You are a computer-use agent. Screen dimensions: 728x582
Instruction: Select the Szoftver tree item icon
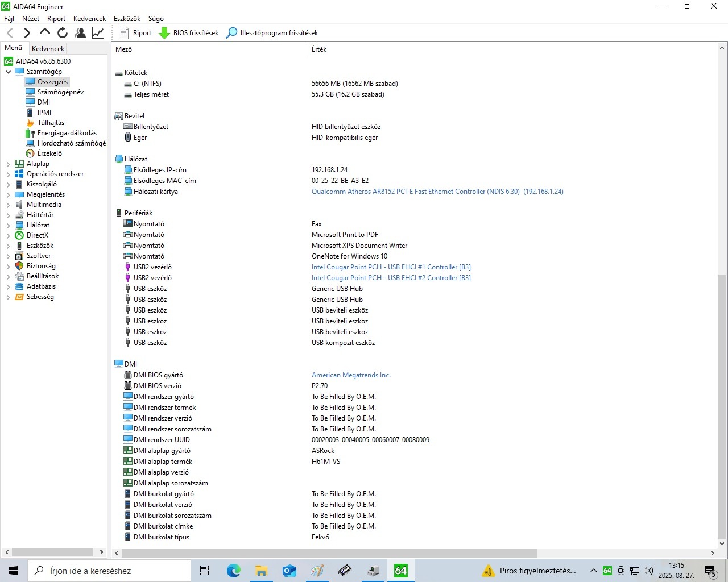pos(19,256)
